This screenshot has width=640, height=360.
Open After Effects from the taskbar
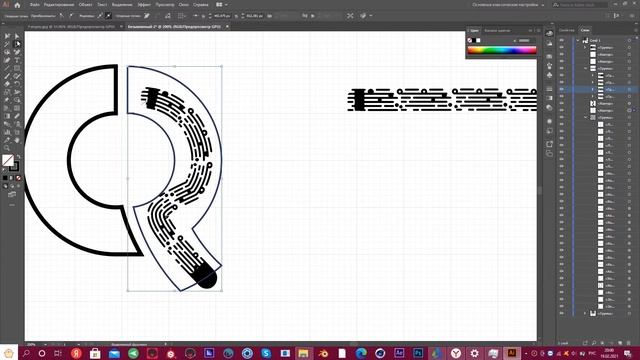[399, 353]
